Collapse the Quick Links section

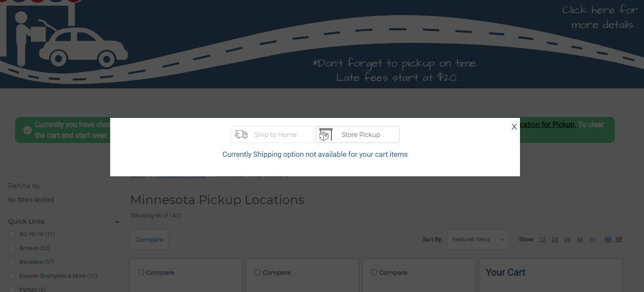[x=117, y=222]
